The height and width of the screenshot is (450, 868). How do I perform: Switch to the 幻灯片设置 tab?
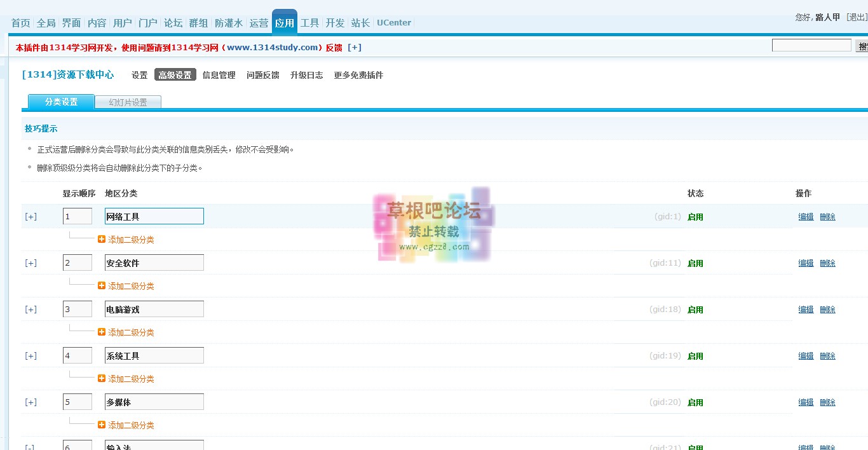(128, 102)
